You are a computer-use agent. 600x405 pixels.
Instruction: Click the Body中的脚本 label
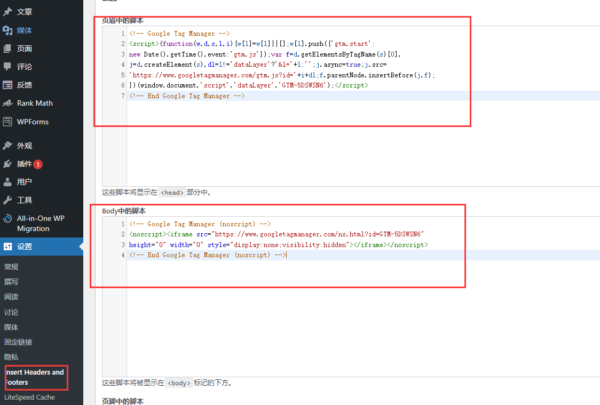coord(124,211)
